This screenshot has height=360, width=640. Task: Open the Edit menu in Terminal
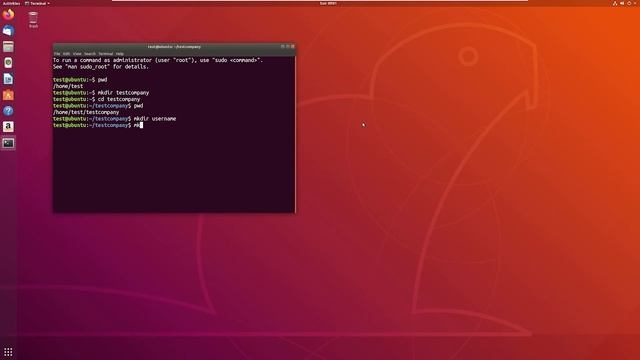point(67,53)
